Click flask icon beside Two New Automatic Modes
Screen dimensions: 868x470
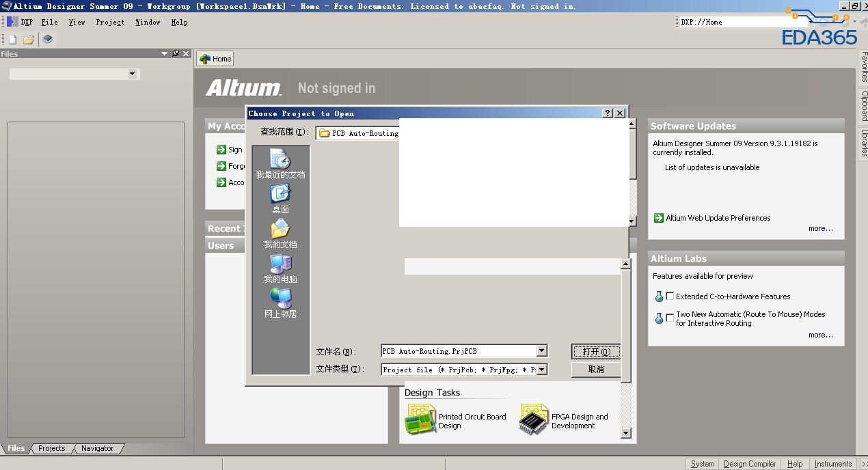659,318
